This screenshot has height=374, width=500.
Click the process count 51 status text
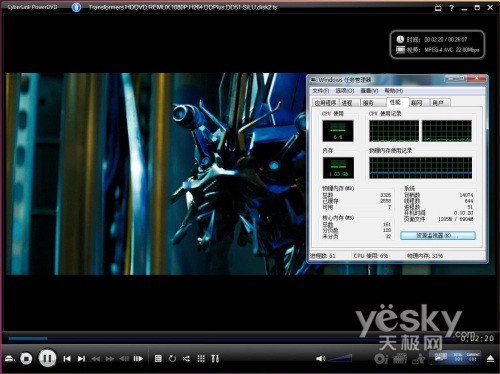[323, 256]
